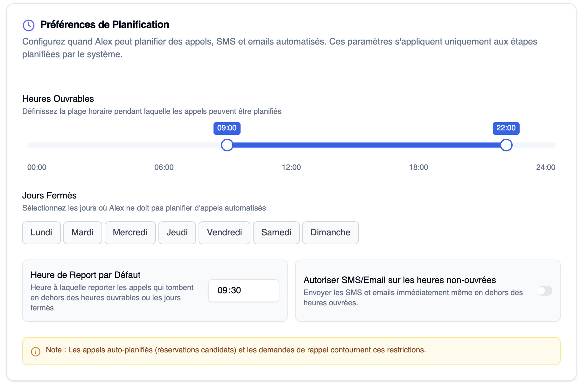The height and width of the screenshot is (388, 588).
Task: Click the 09:00 time badge above the slider
Action: [x=227, y=128]
